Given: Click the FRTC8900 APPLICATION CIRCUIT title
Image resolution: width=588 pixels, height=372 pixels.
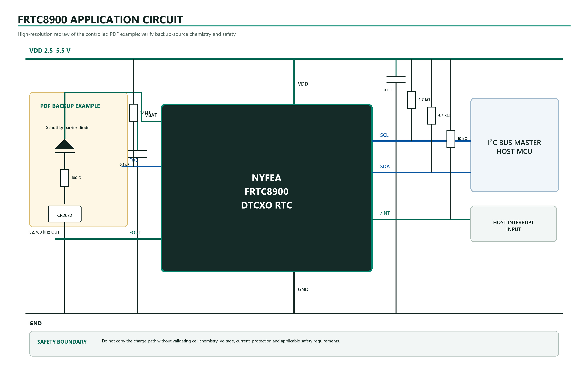Looking at the screenshot, I should (x=100, y=20).
